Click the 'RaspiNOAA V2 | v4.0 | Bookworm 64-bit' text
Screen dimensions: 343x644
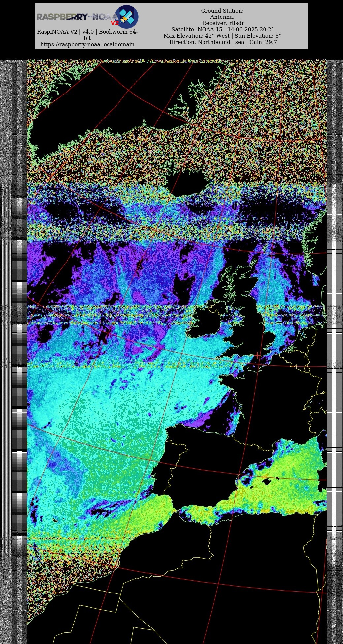(x=87, y=35)
